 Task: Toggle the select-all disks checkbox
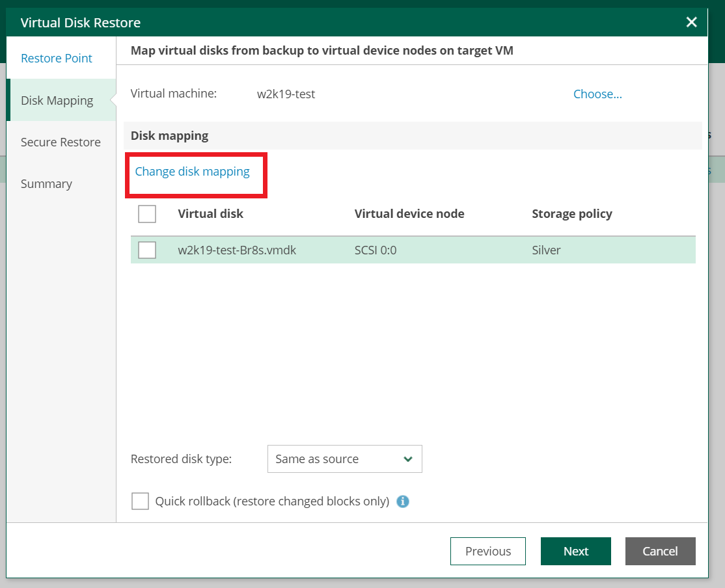146,213
